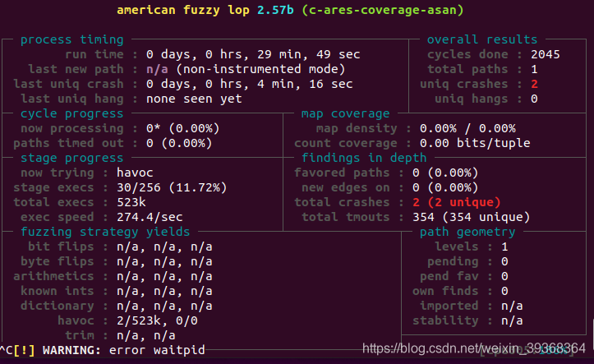This screenshot has width=594, height=364.
Task: Select the arithmetics row values
Action: [x=164, y=276]
